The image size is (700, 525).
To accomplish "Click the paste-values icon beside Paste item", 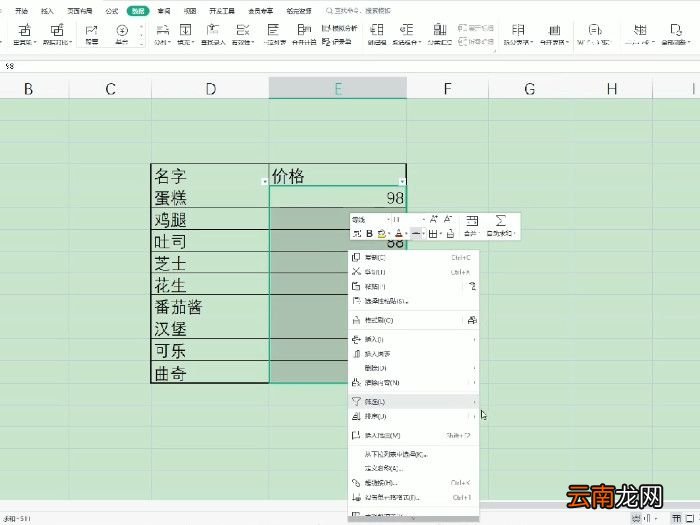I will 472,287.
